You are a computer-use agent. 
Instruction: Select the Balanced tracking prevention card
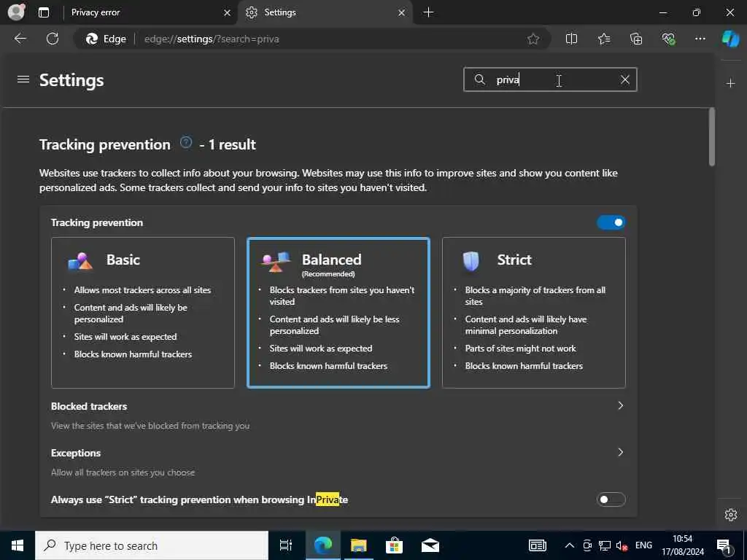[338, 313]
